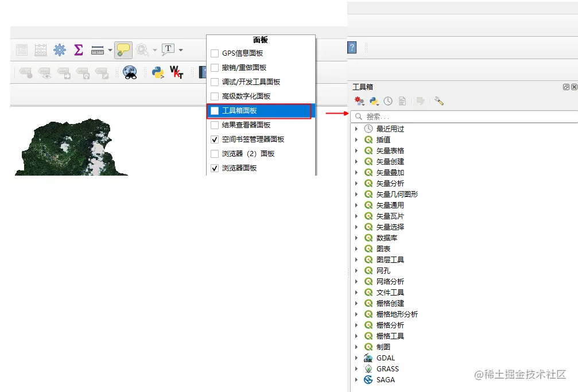Uncheck the 浏览器面板 checkbox

pos(215,168)
